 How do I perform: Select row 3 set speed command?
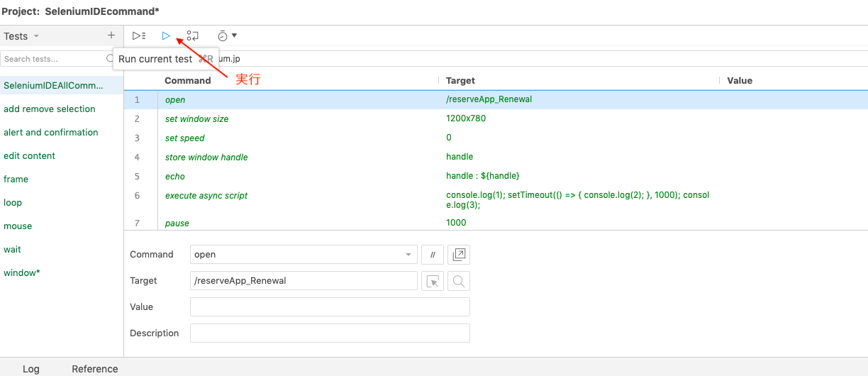click(496, 138)
